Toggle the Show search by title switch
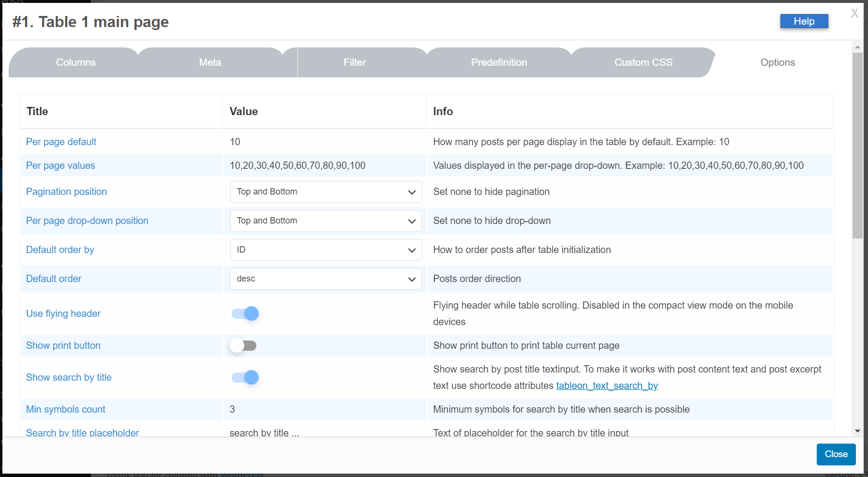The height and width of the screenshot is (477, 868). (x=245, y=377)
